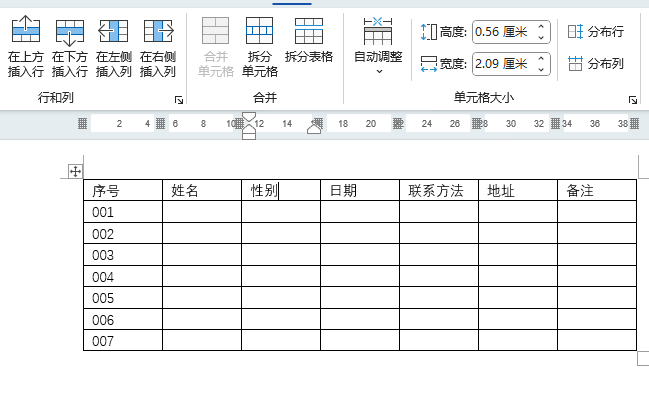Click the header cell 备注

pos(597,190)
